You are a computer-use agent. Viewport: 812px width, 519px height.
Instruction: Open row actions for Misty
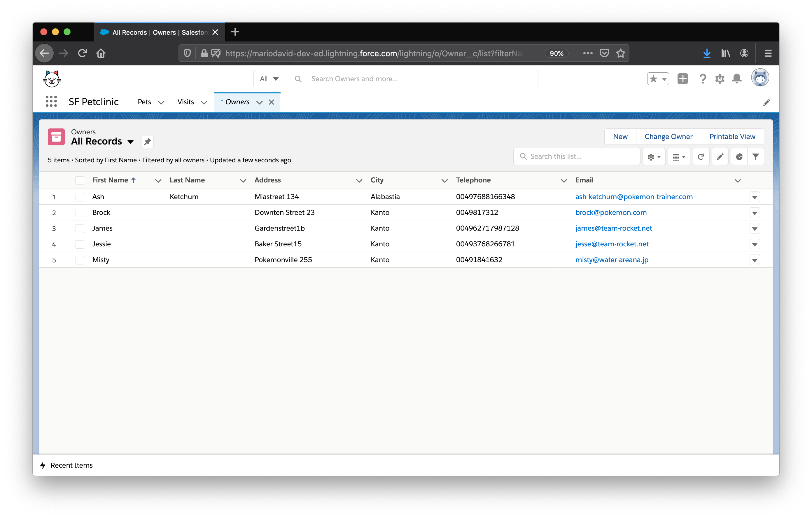click(x=754, y=260)
